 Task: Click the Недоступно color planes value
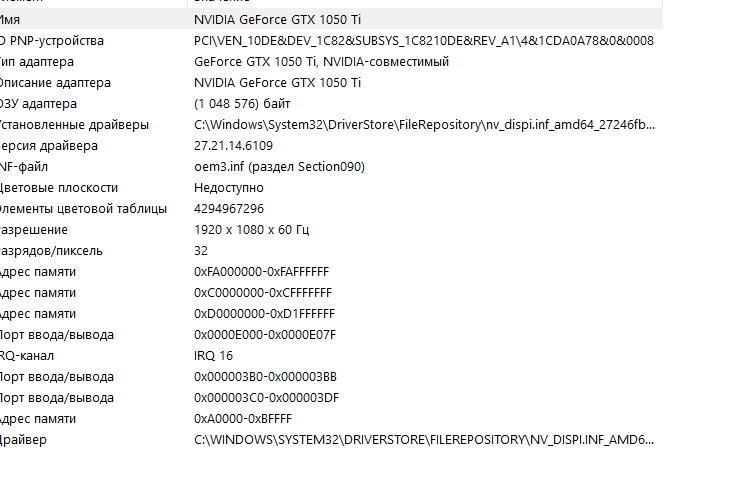(229, 188)
